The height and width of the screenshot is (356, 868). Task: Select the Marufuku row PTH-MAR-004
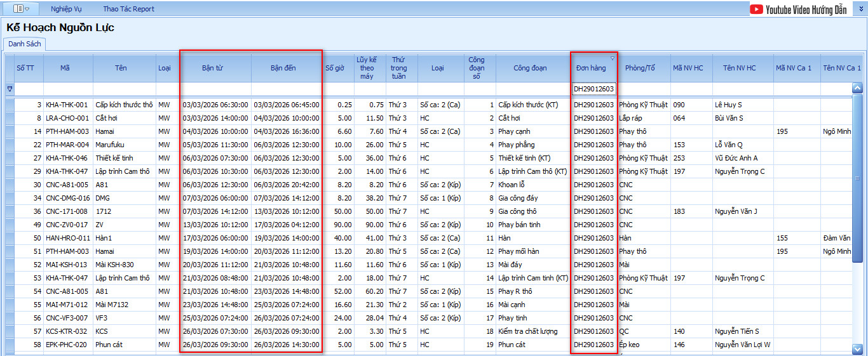[66, 145]
